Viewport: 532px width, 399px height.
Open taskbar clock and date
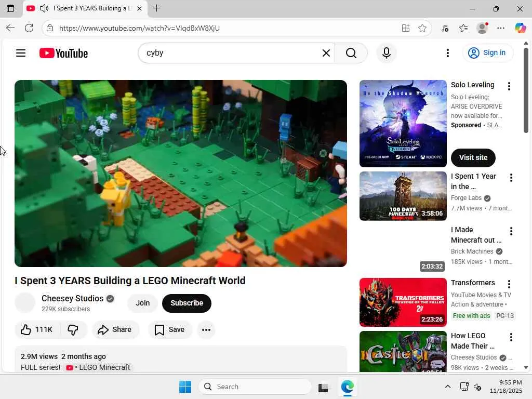[x=506, y=387]
